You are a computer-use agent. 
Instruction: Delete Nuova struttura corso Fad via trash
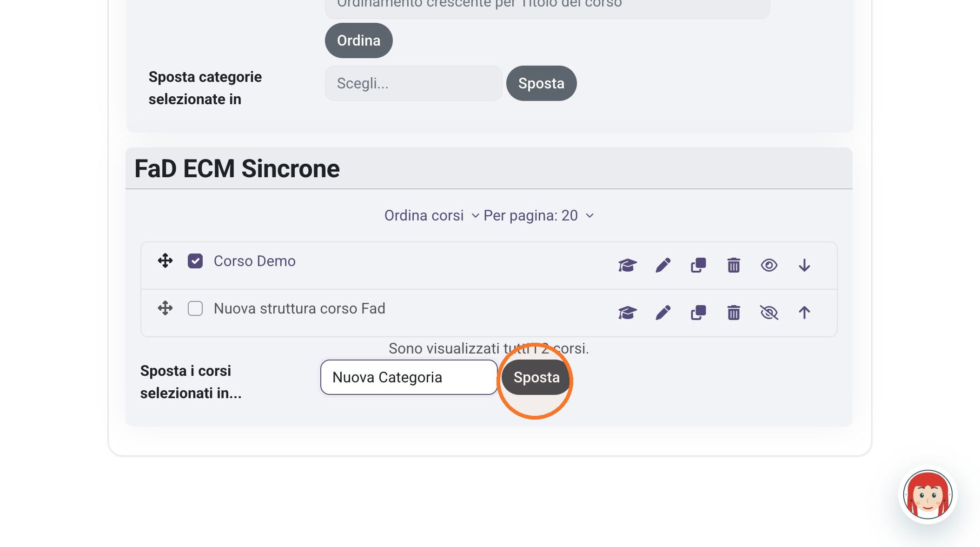coord(734,313)
